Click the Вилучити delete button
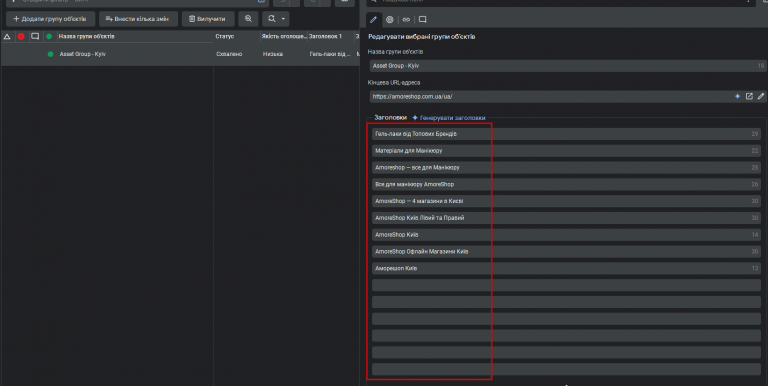 (x=208, y=19)
